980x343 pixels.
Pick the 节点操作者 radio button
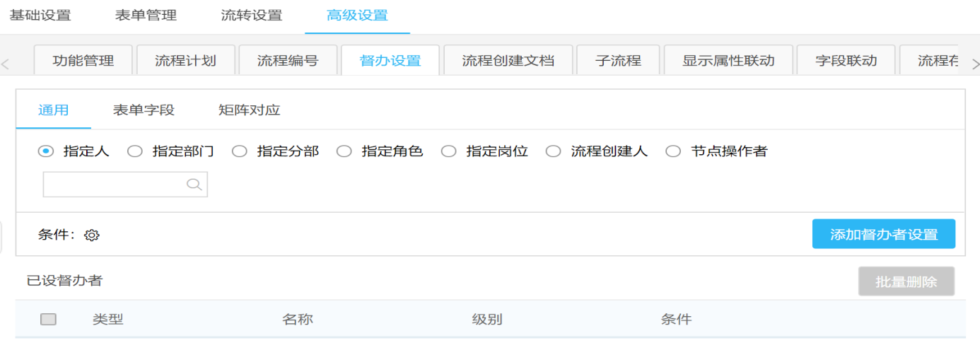[x=673, y=151]
